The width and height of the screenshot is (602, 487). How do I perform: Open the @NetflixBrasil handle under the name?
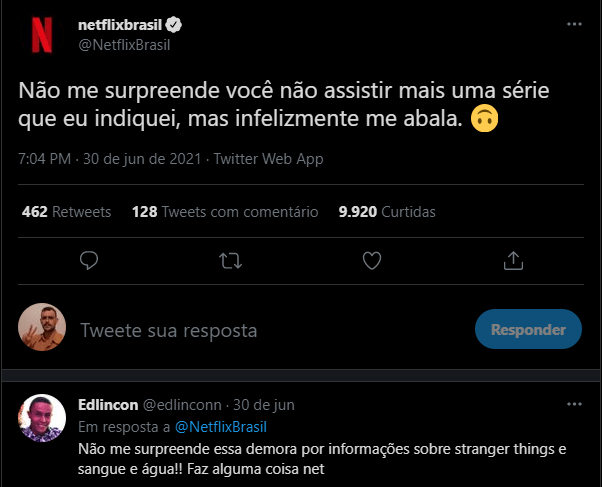tap(129, 43)
